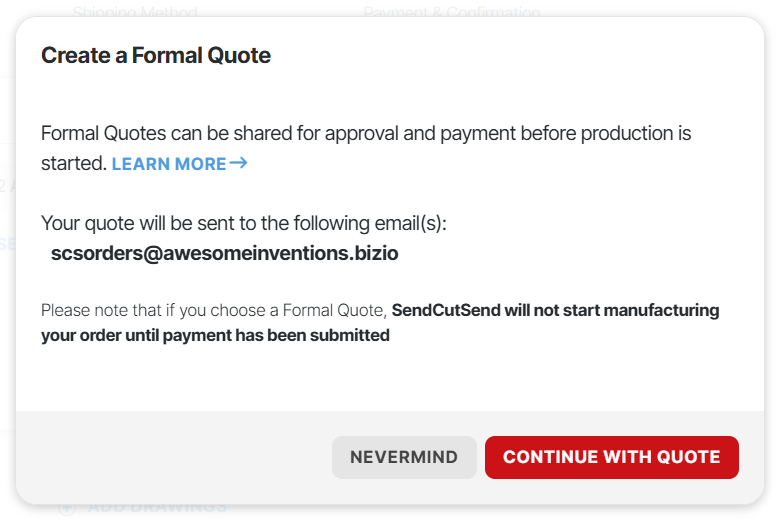Click the plus icon beside ADD DRAWINGS
This screenshot has height=522, width=783.
pyautogui.click(x=67, y=507)
